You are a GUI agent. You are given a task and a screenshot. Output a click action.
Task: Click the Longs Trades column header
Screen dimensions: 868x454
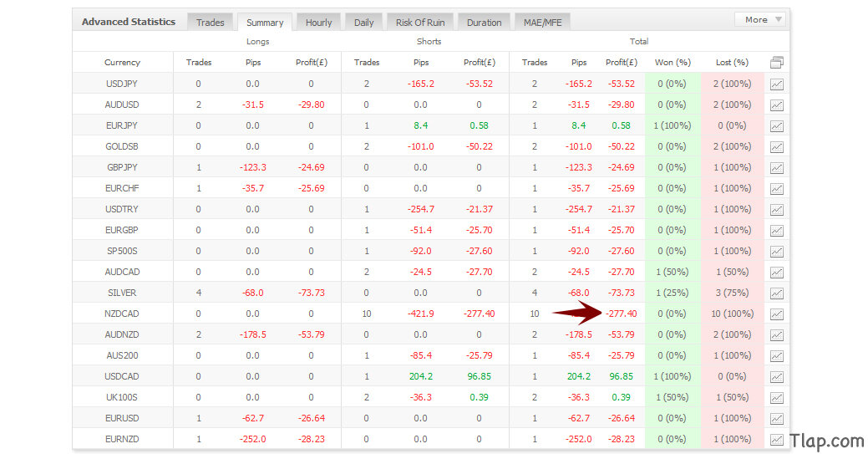pos(199,62)
